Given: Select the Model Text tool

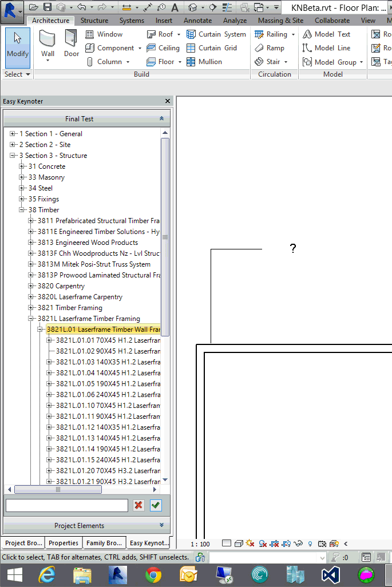Looking at the screenshot, I should [327, 34].
